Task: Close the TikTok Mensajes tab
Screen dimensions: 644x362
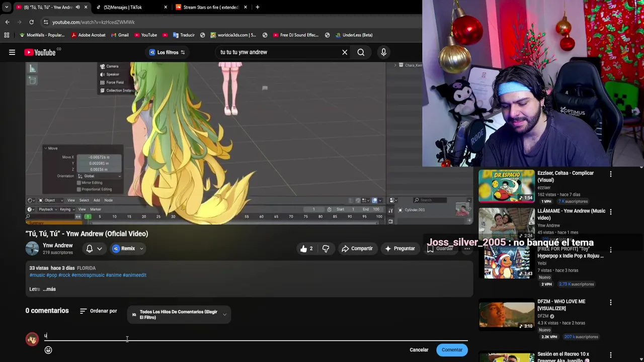Action: point(166,7)
